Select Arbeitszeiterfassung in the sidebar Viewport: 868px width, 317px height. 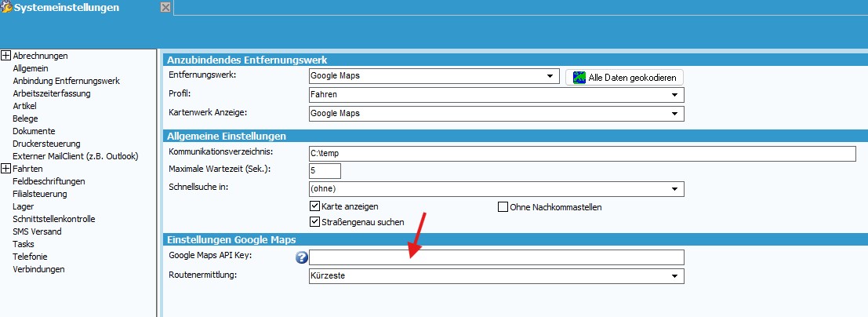[x=52, y=93]
